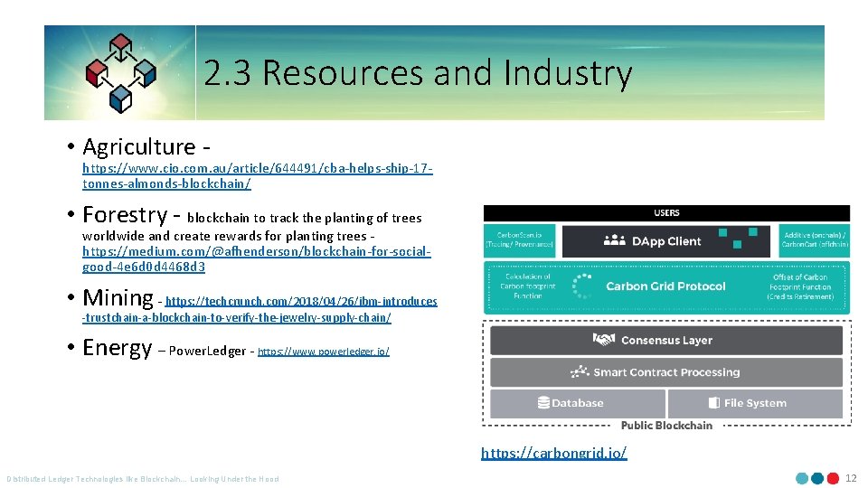Click 'Calculation of Carbon footprint Function' text
The image size is (868, 488).
[527, 286]
